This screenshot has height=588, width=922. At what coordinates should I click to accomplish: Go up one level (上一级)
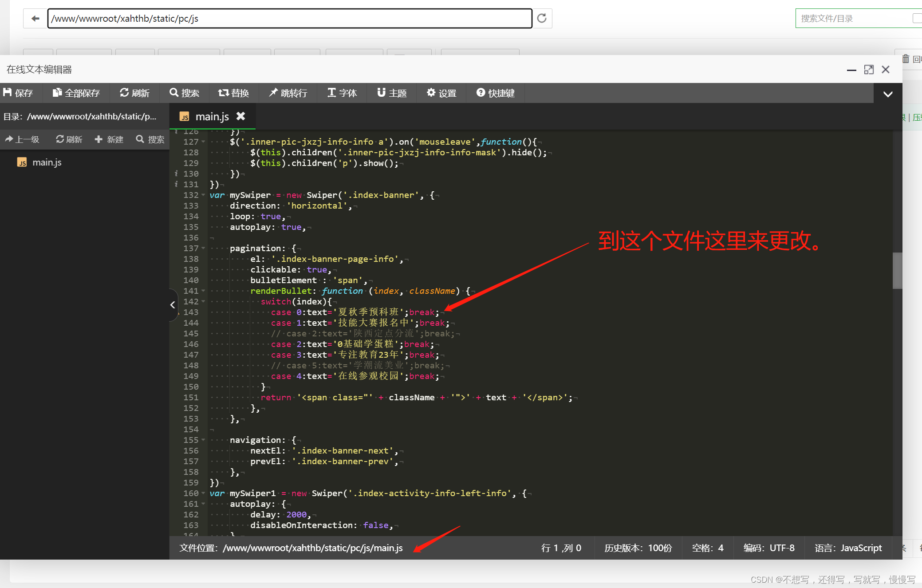(x=22, y=139)
